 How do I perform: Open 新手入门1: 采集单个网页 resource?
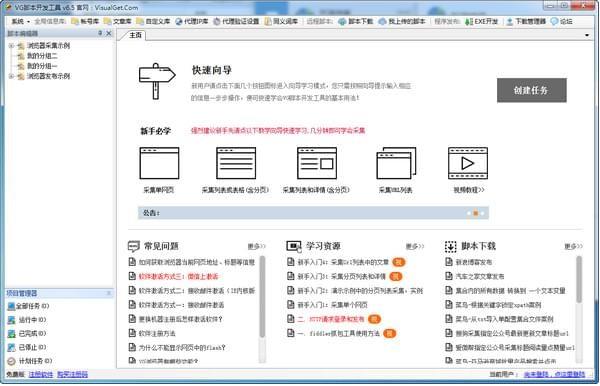(332, 305)
